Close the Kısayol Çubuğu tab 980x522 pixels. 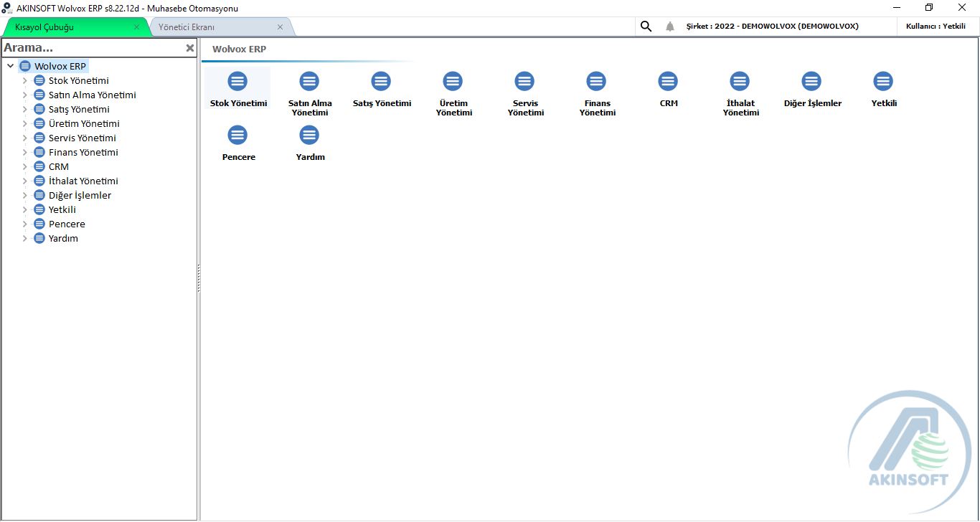(136, 27)
